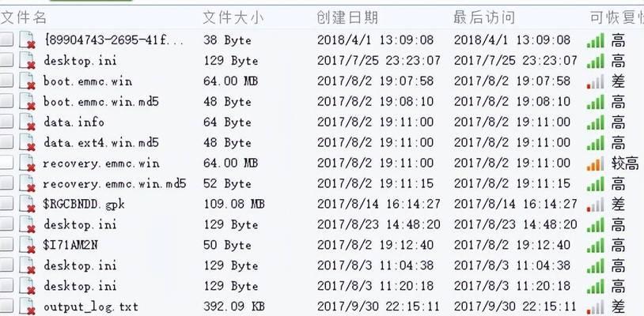Screen dimensions: 644x316
Task: Tick the checkbox beside data.ext4.win.md5
Action: pyautogui.click(x=6, y=142)
